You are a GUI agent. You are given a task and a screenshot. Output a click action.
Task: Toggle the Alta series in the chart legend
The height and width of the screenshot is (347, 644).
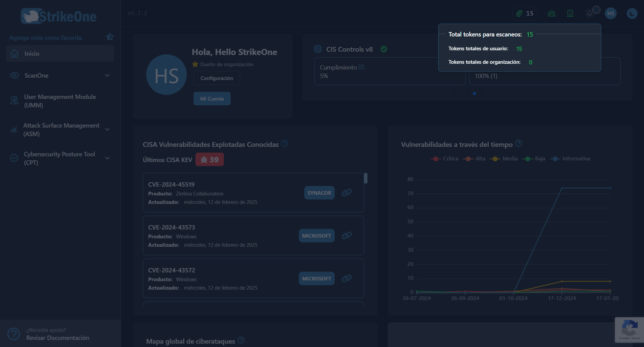click(474, 159)
